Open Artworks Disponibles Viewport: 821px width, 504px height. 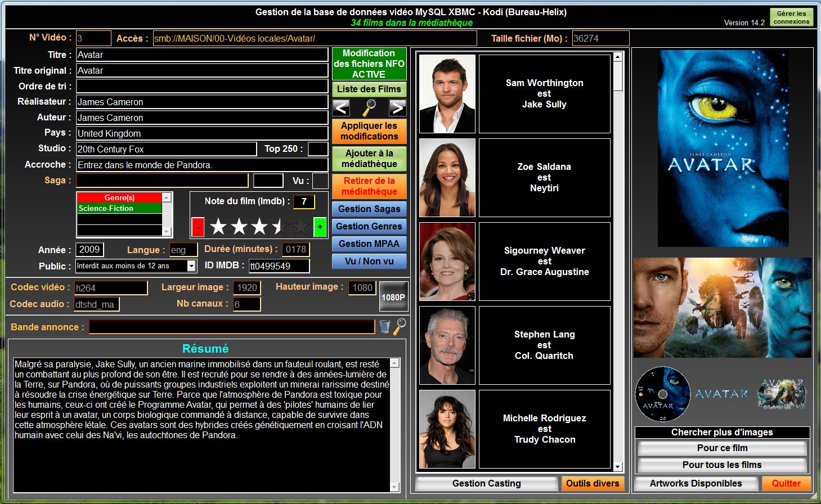click(696, 483)
